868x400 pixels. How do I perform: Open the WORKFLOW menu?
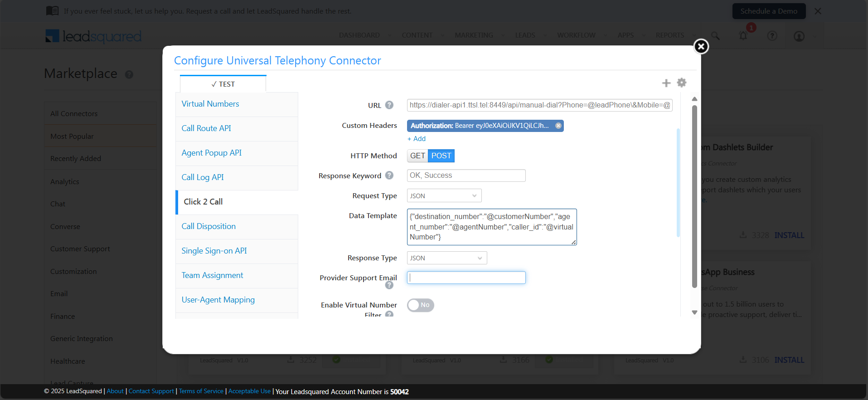tap(576, 35)
